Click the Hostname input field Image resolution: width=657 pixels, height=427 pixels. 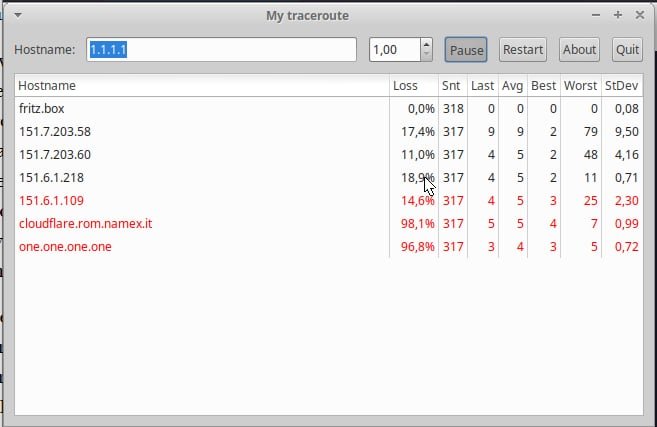220,50
